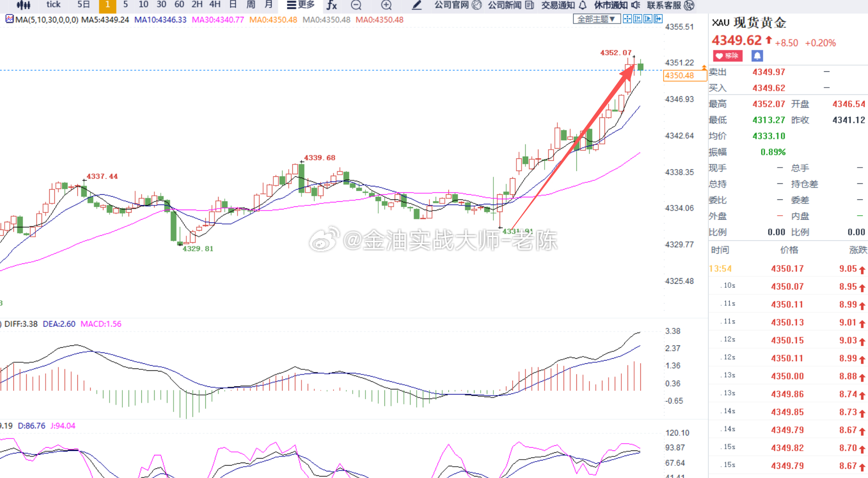The height and width of the screenshot is (478, 868).
Task: Click the 时间 column header
Action: (720, 250)
